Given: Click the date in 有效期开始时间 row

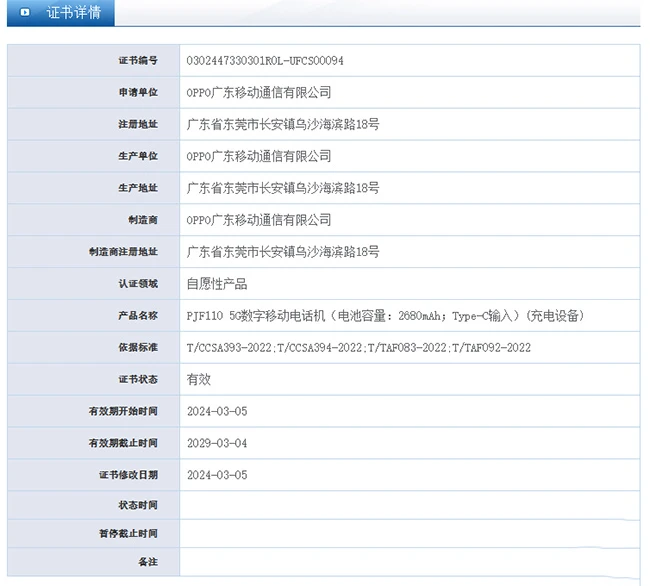Looking at the screenshot, I should [x=217, y=412].
